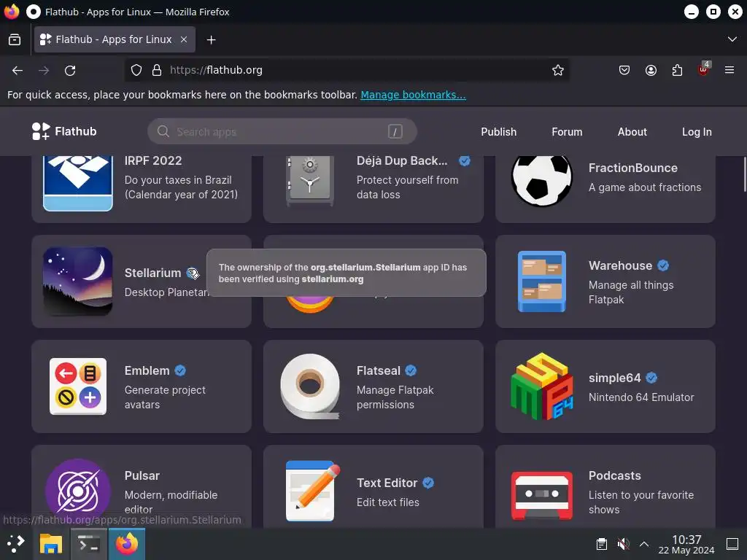Viewport: 747px width, 560px height.
Task: Open the Text Editor pencil icon
Action: pyautogui.click(x=312, y=491)
